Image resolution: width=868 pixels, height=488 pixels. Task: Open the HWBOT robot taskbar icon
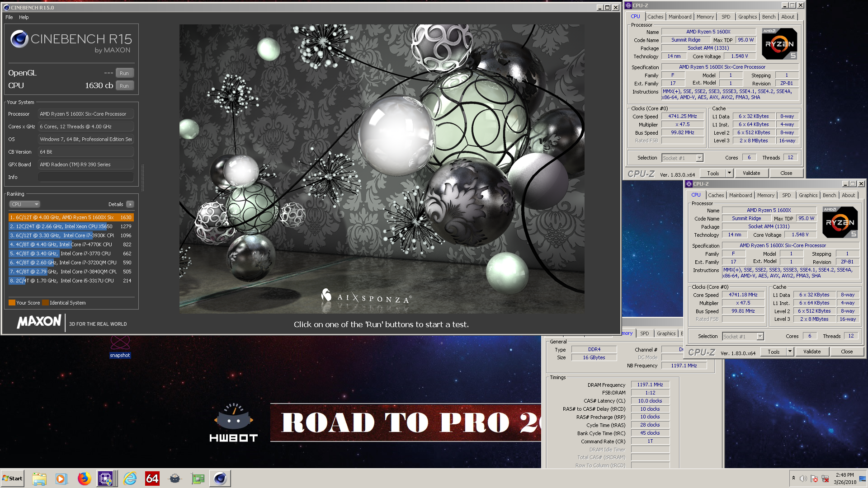[175, 479]
